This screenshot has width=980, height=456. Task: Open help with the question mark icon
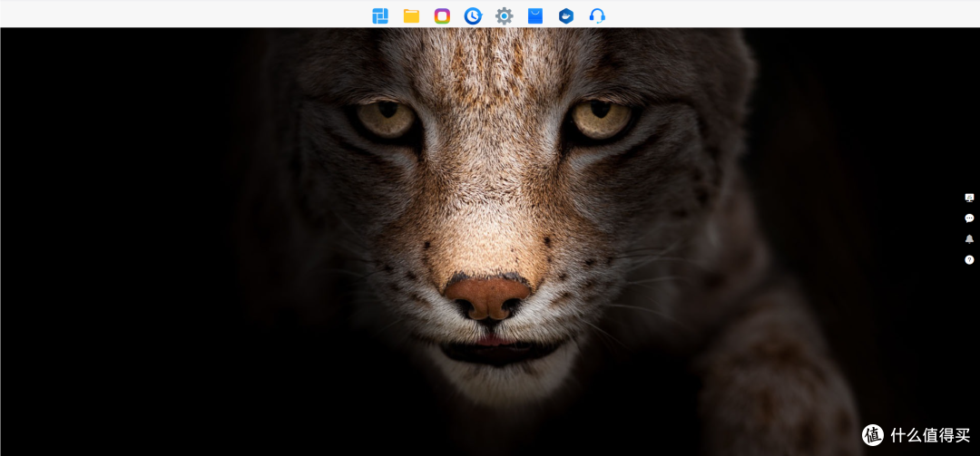pos(969,259)
